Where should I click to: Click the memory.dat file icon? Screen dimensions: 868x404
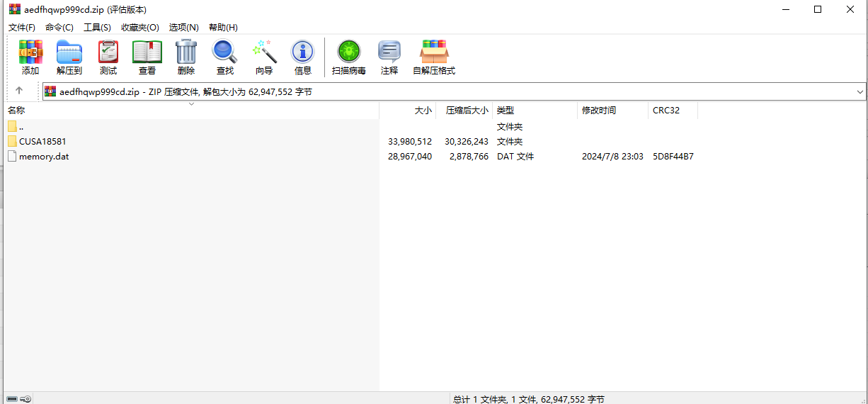[12, 156]
